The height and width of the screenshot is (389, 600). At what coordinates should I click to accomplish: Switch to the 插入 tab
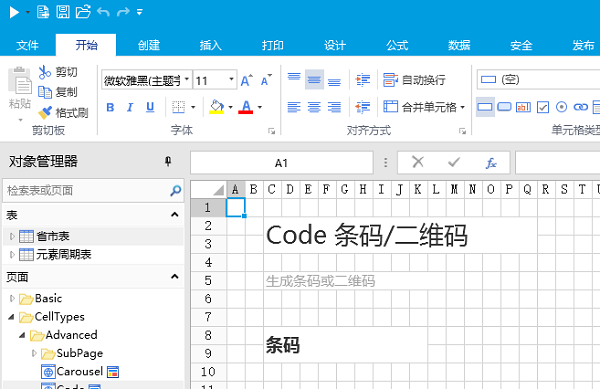(x=210, y=45)
